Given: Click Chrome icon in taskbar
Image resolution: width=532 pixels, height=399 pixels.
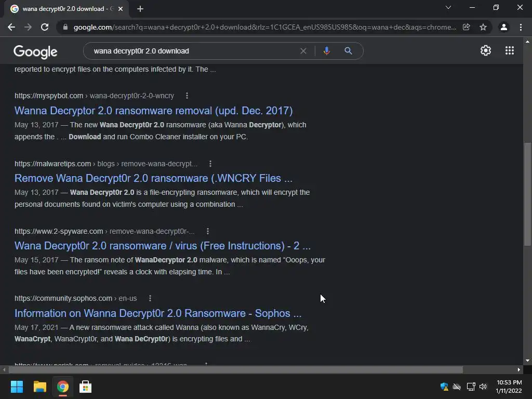Looking at the screenshot, I should (x=62, y=387).
